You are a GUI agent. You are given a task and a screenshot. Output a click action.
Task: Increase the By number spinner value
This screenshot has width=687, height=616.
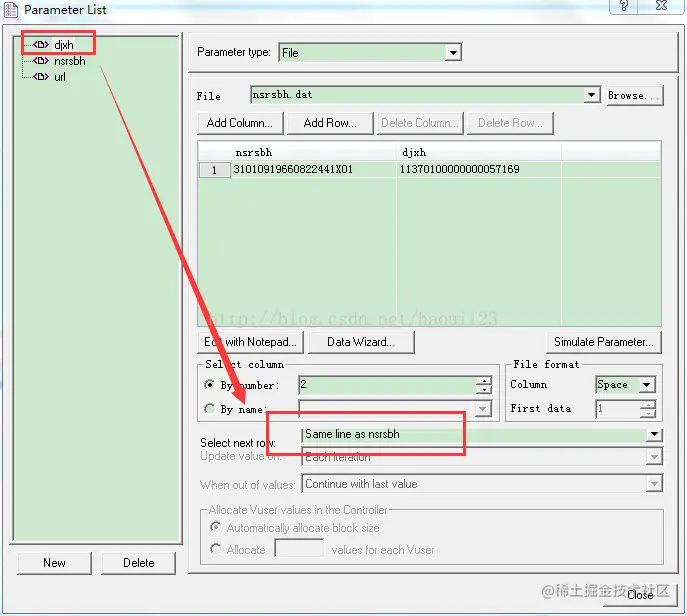coord(484,381)
